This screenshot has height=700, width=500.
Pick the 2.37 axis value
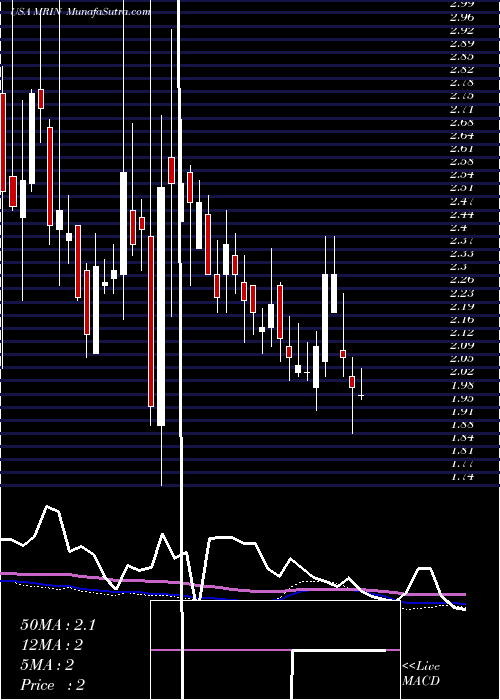(462, 241)
